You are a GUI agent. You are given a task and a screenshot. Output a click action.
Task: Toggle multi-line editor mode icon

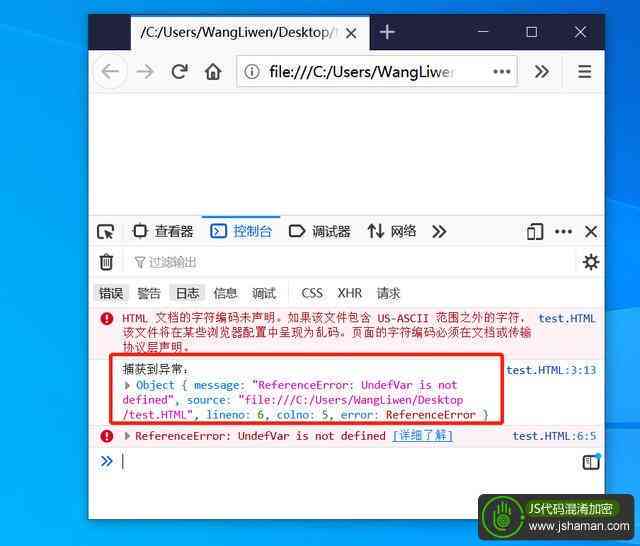(591, 462)
